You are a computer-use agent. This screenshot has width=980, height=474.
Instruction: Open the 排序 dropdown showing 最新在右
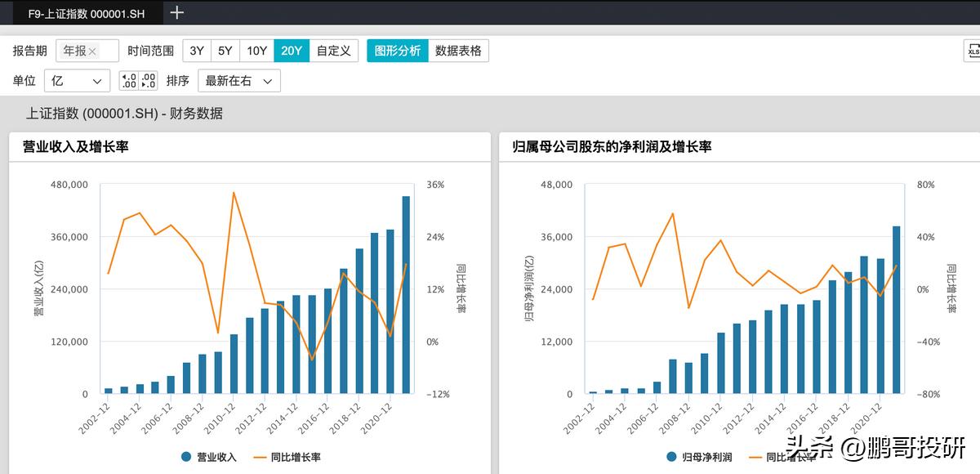tap(239, 80)
